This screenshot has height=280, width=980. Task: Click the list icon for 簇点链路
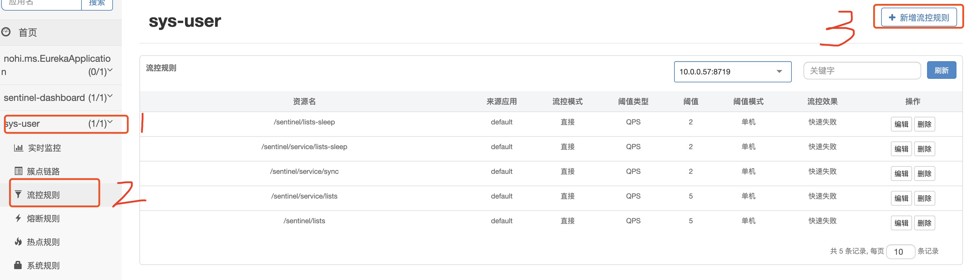point(18,171)
